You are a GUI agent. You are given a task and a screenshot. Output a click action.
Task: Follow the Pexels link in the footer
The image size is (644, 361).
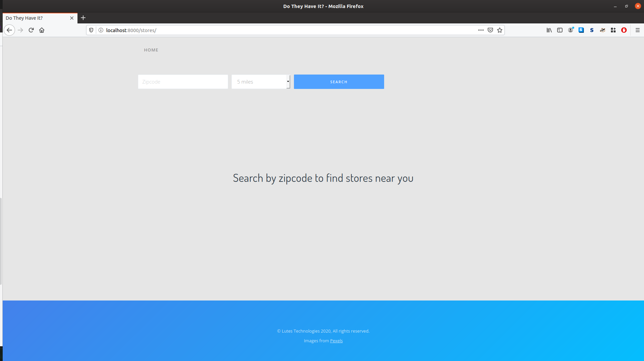tap(336, 341)
